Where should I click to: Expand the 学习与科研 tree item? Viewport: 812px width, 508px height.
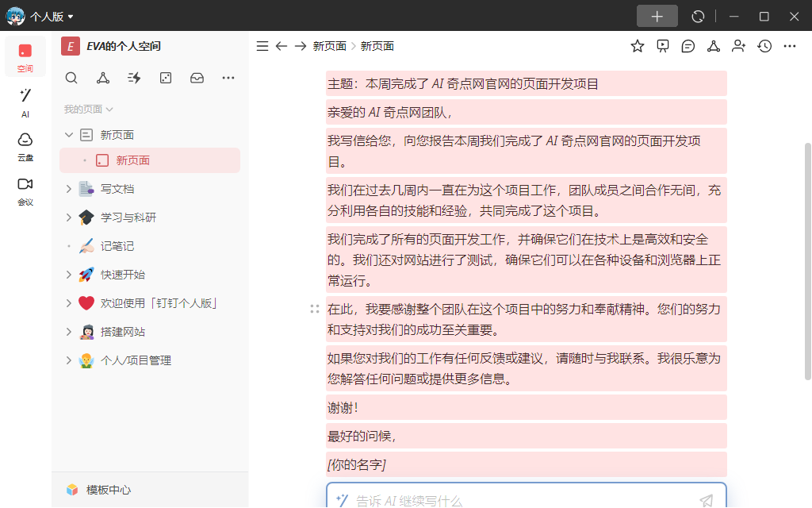pyautogui.click(x=68, y=217)
